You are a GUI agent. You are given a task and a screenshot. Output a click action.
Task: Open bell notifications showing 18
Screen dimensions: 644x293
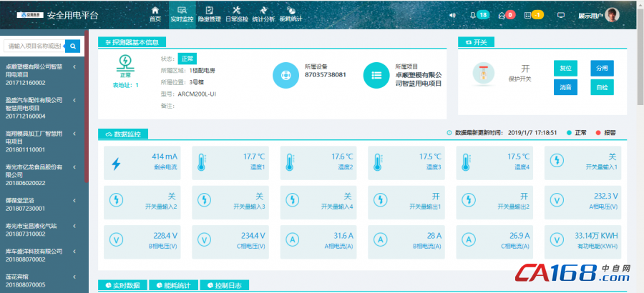pos(479,15)
